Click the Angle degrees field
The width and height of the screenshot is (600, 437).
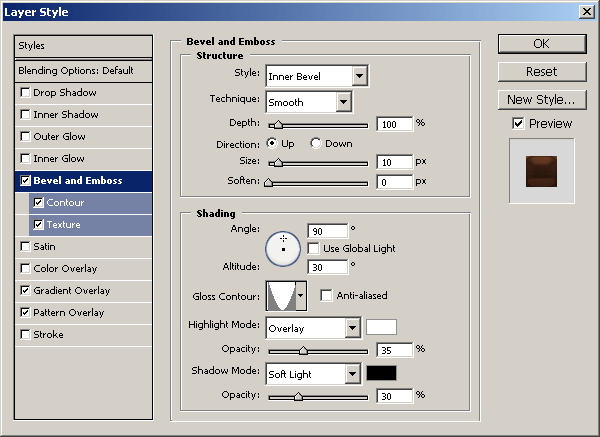[x=328, y=231]
